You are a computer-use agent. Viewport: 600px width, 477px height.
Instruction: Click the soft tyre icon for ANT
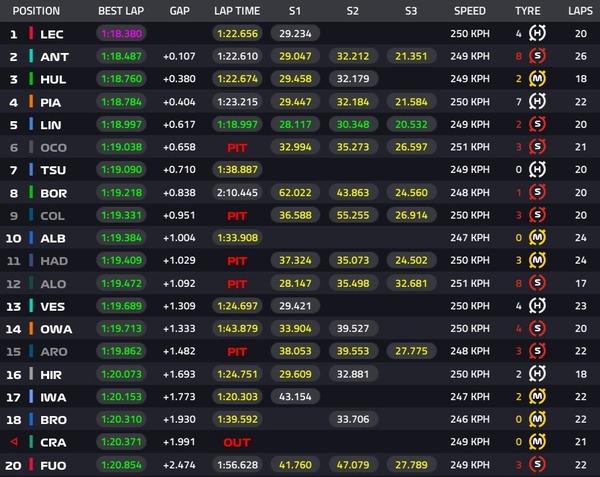[537, 56]
